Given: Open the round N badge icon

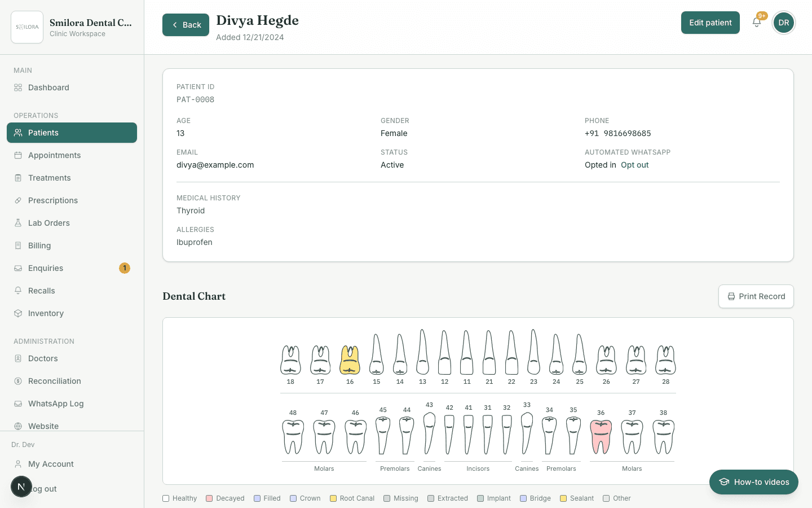Looking at the screenshot, I should point(21,487).
